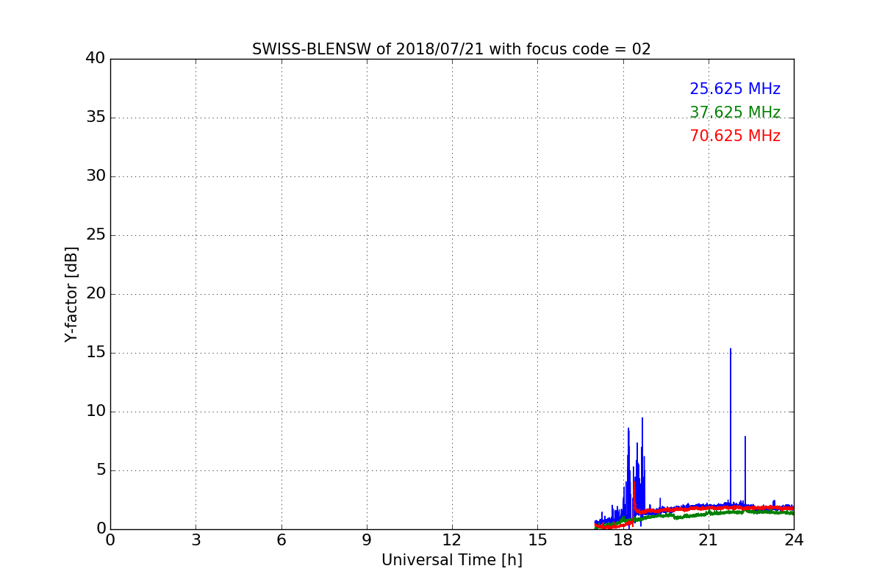882x588 pixels.
Task: Click the x-axis tick label 3
Action: click(196, 539)
